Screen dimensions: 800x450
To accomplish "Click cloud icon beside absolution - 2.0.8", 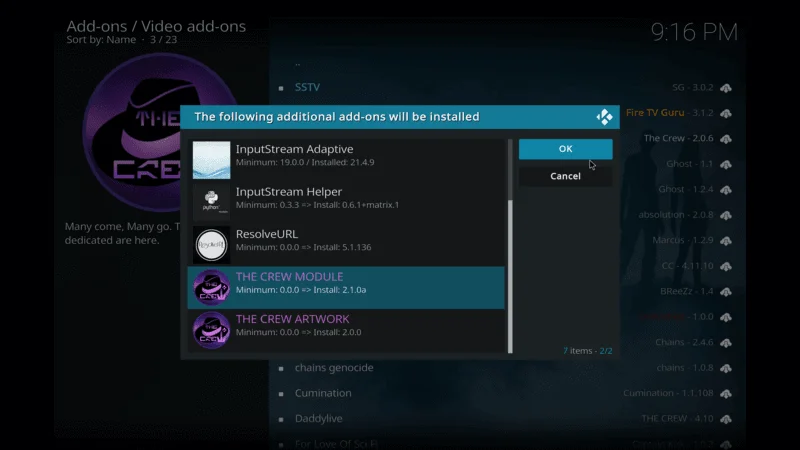I will pos(726,215).
